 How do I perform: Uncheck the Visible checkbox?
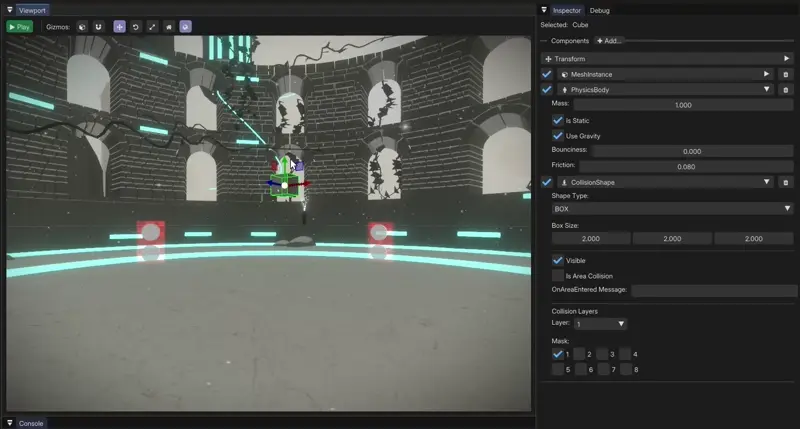click(x=558, y=261)
